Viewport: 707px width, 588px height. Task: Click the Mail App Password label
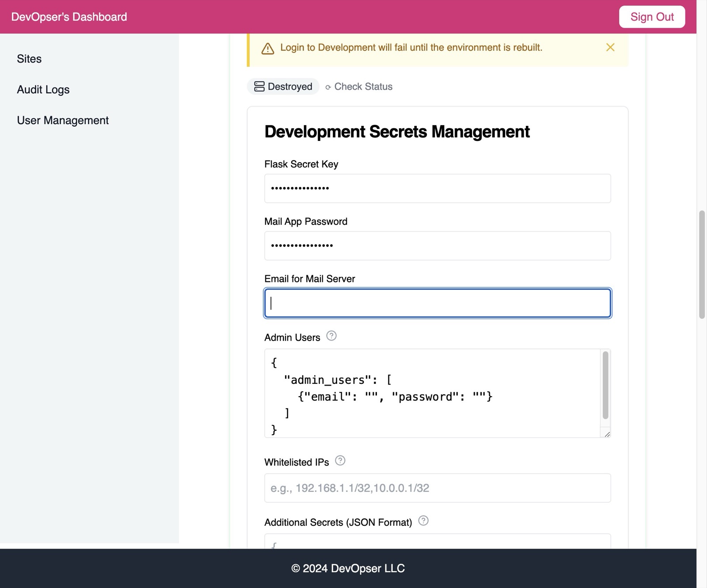tap(306, 221)
